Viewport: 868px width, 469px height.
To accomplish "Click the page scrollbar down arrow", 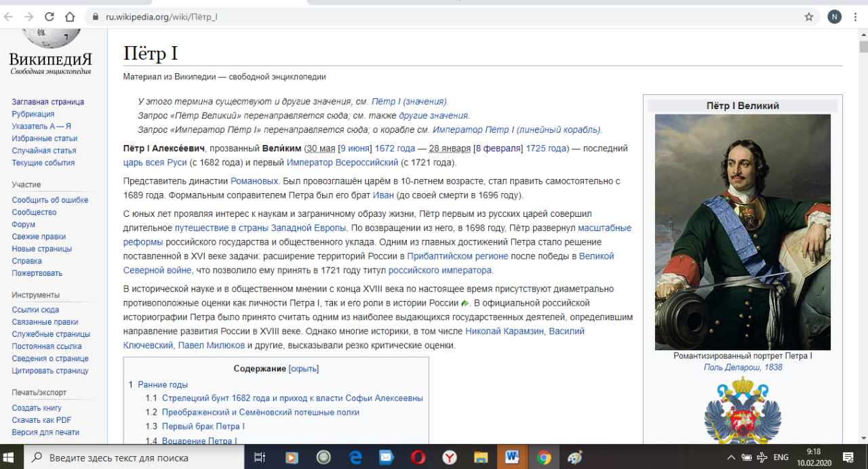I will coord(863,439).
